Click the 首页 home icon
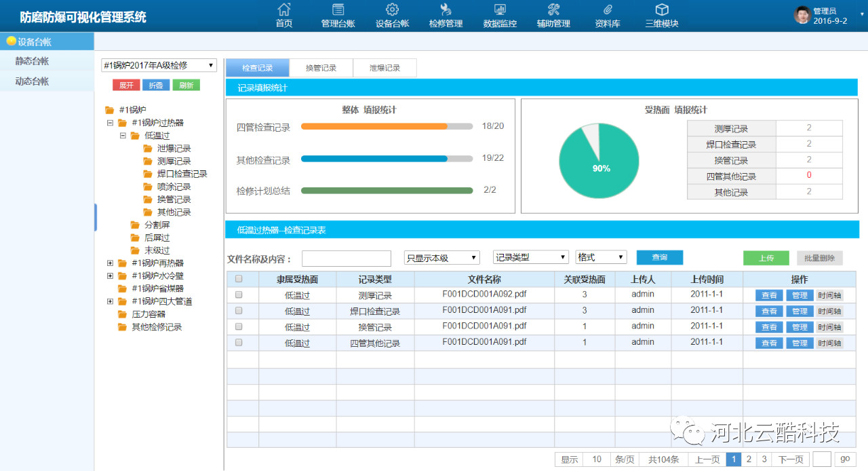868x471 pixels. coord(284,10)
